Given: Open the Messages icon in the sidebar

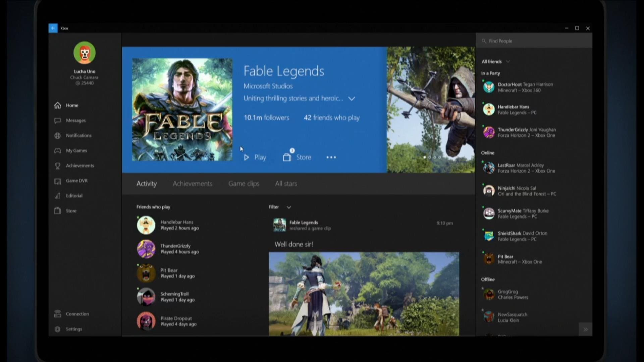Looking at the screenshot, I should pyautogui.click(x=58, y=120).
